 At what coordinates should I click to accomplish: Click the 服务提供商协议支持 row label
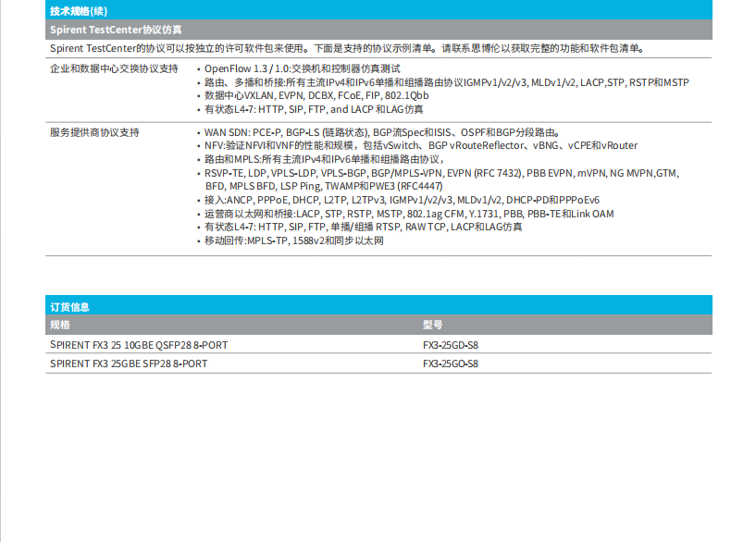click(94, 132)
